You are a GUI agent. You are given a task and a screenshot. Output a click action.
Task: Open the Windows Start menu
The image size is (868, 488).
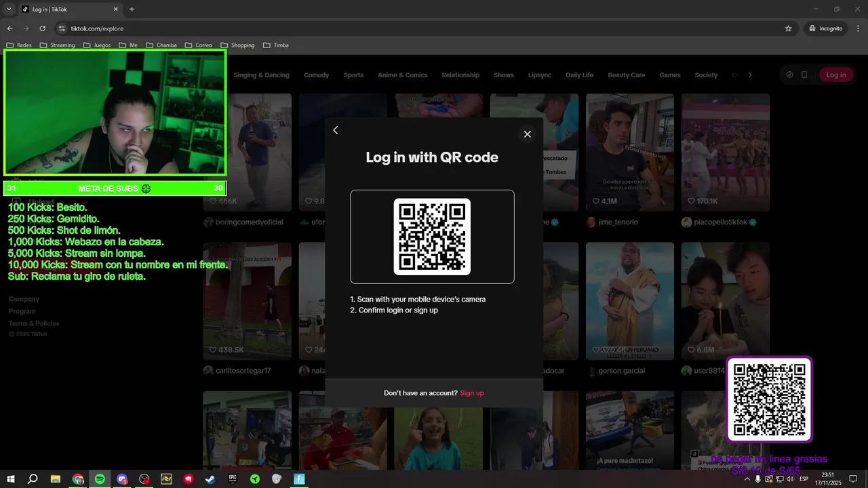[10, 479]
